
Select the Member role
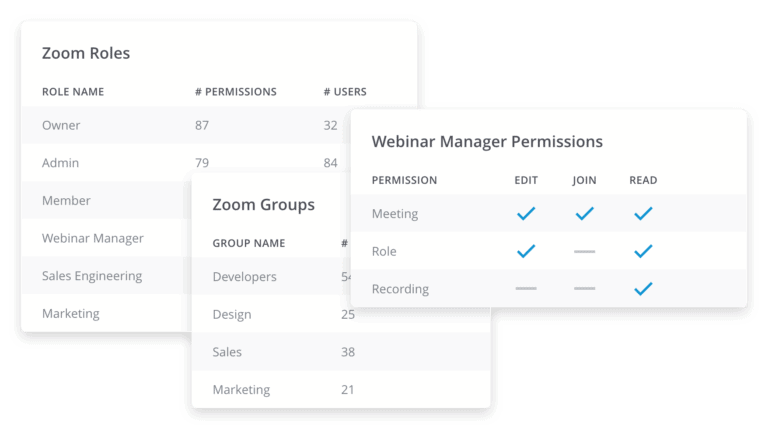(66, 200)
